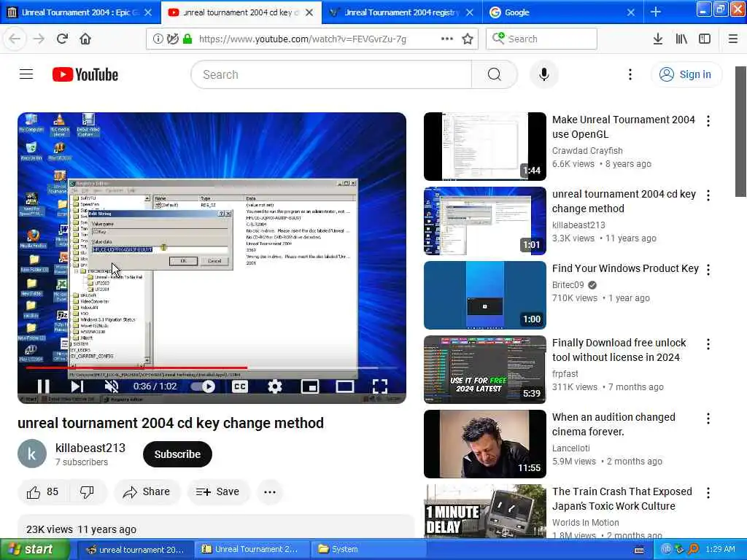Bookmark this page with the star icon
747x560 pixels.
[x=468, y=39]
